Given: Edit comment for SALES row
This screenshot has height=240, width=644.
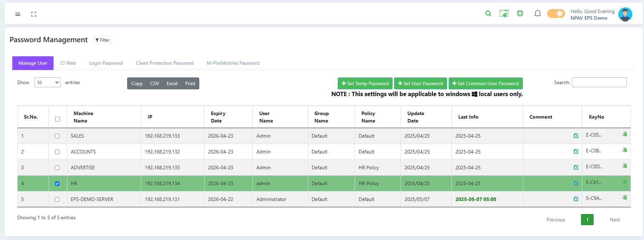Looking at the screenshot, I should pyautogui.click(x=576, y=135).
